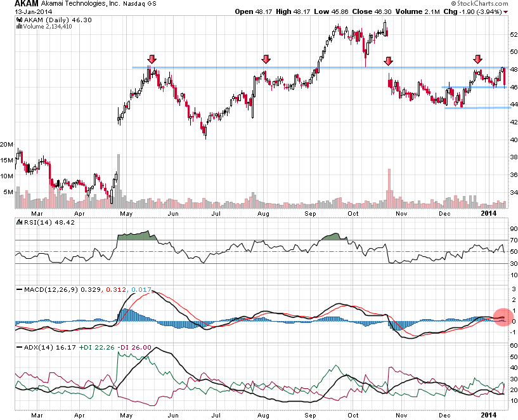Click the candlestick icon beside AKAM (Daily)

coord(19,20)
